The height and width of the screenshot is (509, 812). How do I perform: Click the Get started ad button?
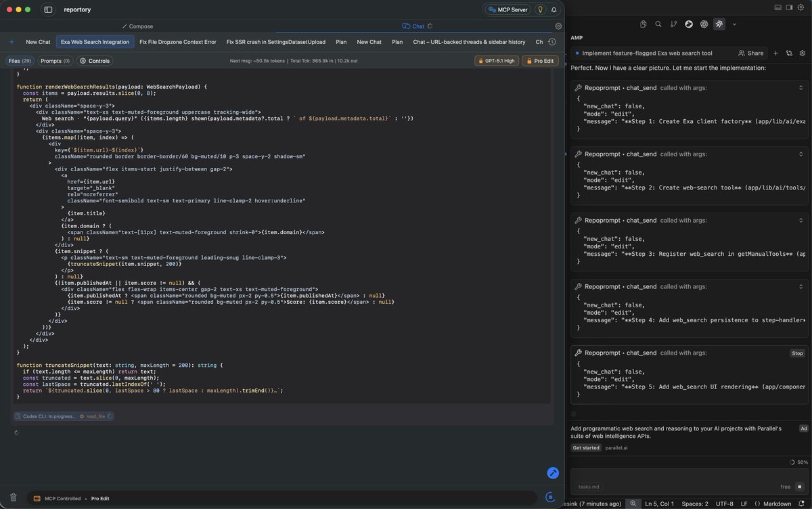pos(586,447)
